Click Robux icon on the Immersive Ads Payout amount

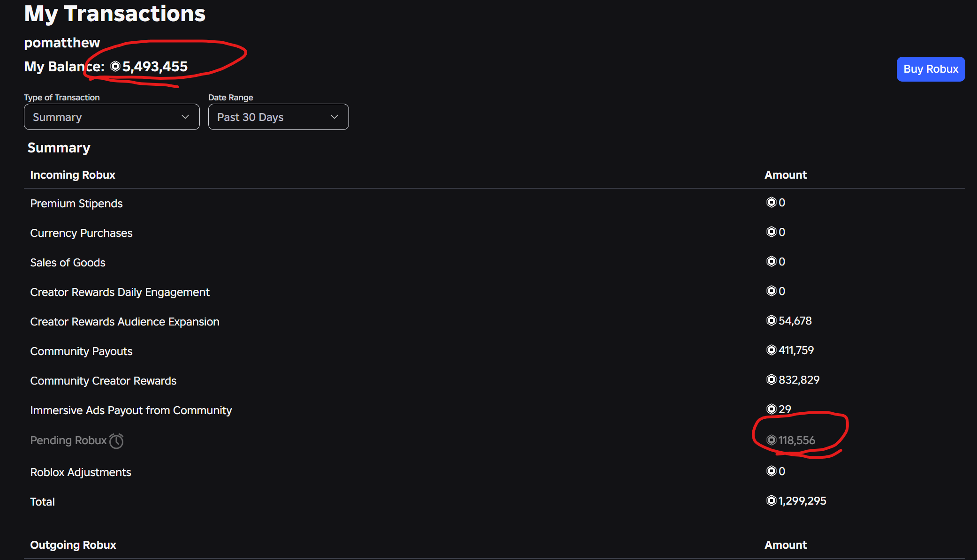772,409
